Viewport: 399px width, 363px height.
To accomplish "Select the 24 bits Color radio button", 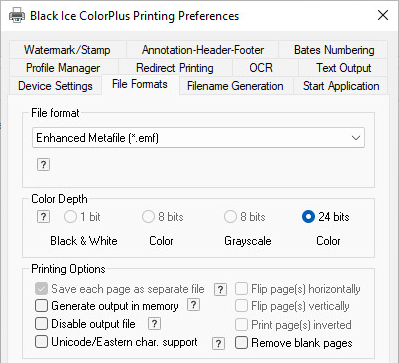I will [x=308, y=217].
